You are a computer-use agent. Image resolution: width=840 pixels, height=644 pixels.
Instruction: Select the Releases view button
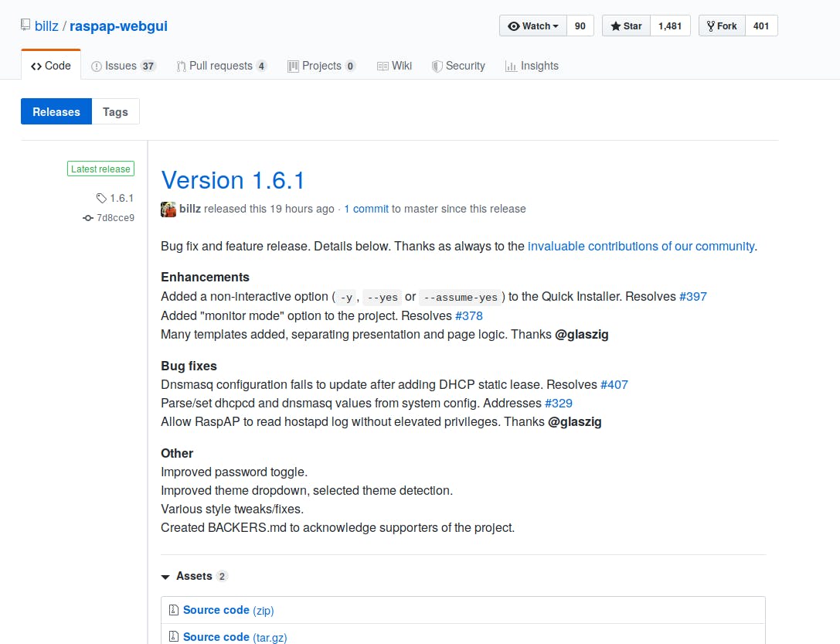pyautogui.click(x=56, y=111)
